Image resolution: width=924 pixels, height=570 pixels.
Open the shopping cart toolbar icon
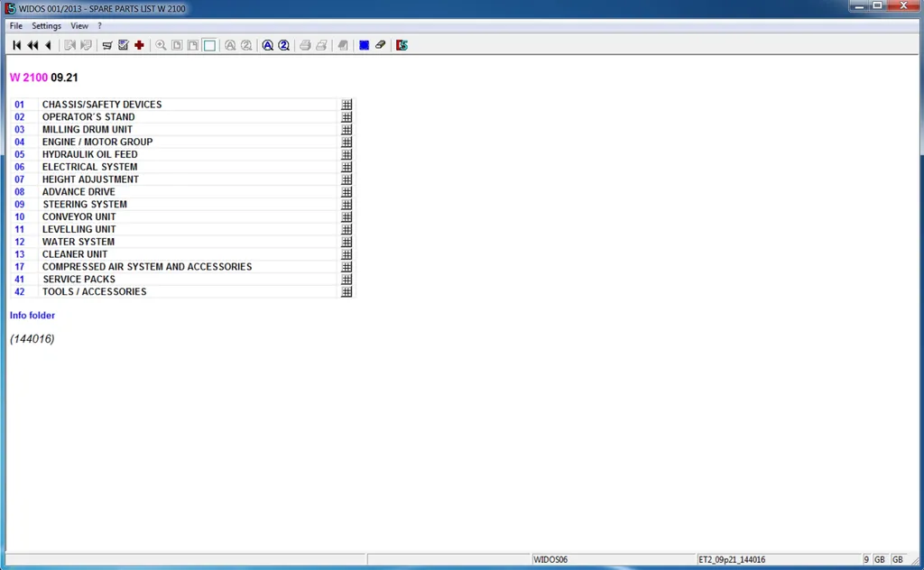click(107, 45)
